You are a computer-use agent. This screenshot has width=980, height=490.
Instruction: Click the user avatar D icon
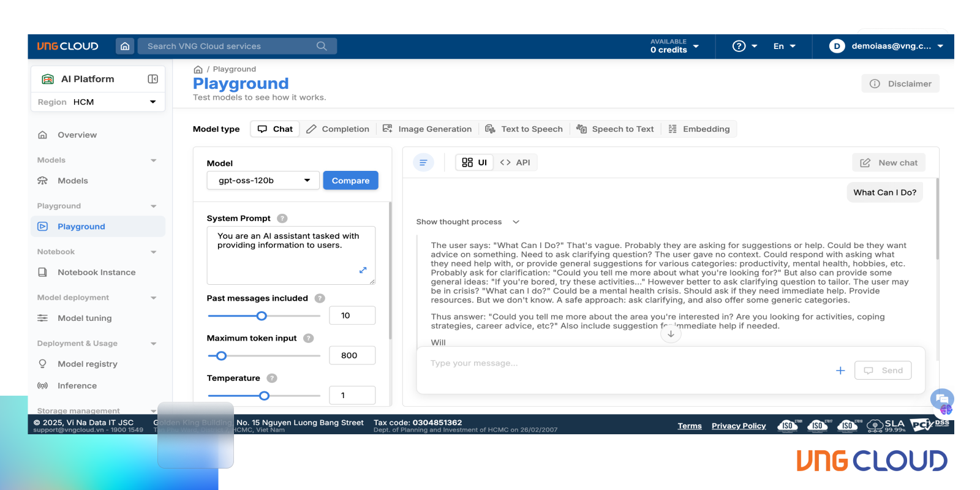pyautogui.click(x=837, y=46)
